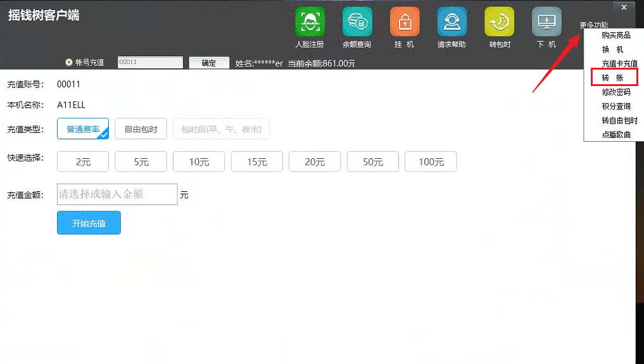The height and width of the screenshot is (364, 644).
Task: Click the 请求帮助 help request icon
Action: pos(451,22)
